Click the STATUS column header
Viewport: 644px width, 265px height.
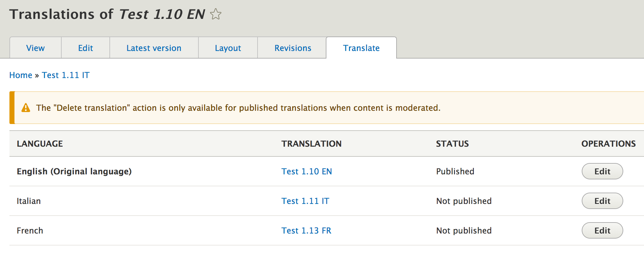(x=452, y=144)
